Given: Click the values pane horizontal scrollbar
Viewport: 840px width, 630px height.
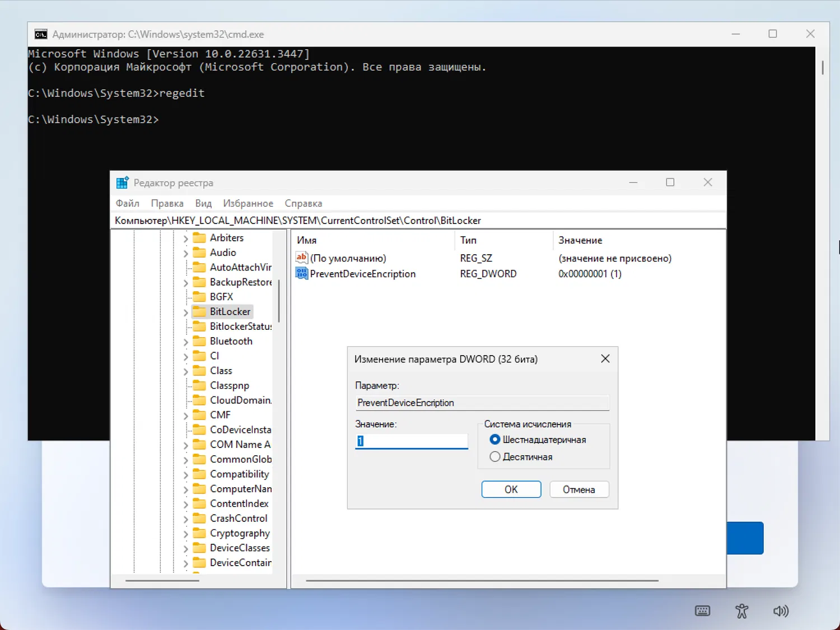Looking at the screenshot, I should click(482, 581).
